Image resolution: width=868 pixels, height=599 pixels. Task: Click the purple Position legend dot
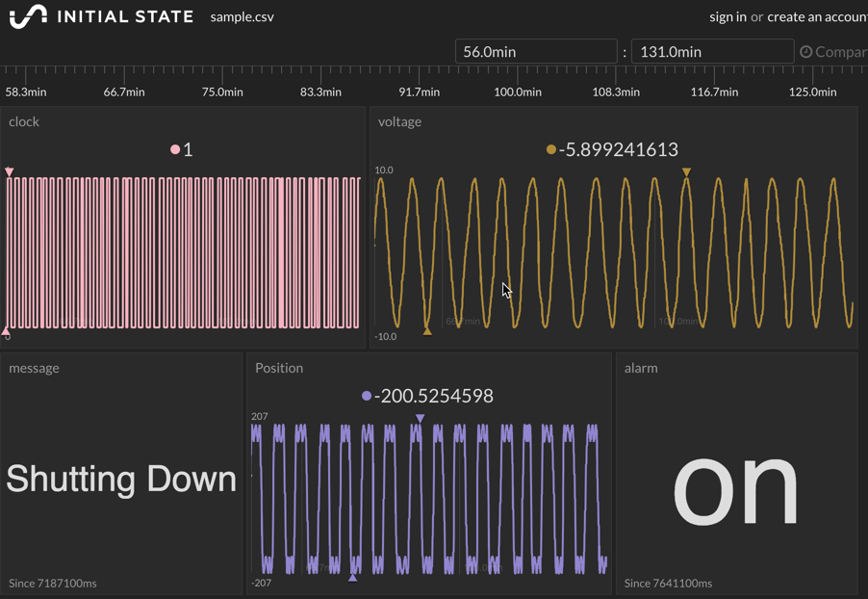[367, 396]
